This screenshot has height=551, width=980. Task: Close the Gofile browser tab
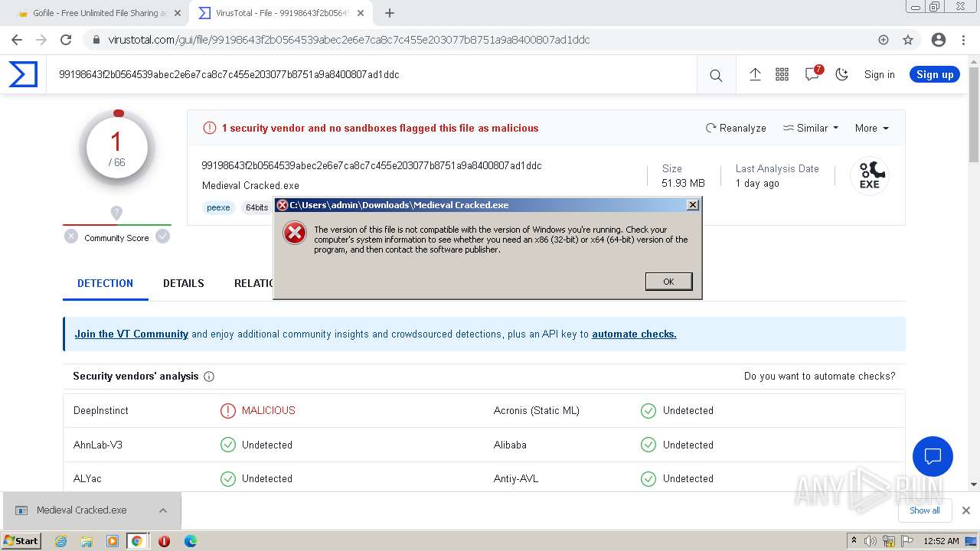click(x=178, y=13)
